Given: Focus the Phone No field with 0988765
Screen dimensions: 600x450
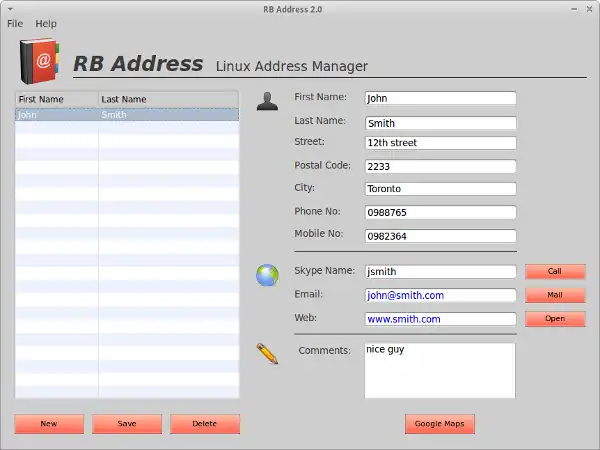Looking at the screenshot, I should pos(440,212).
